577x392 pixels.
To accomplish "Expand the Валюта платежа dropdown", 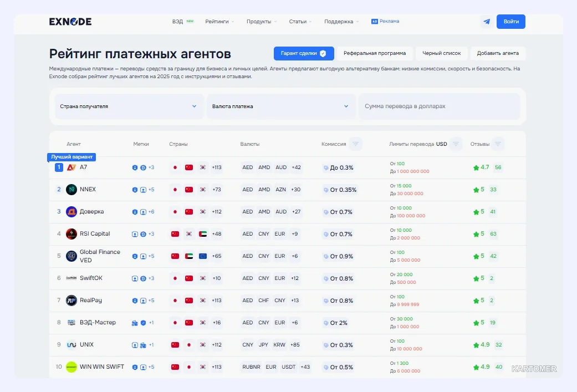I will 281,106.
